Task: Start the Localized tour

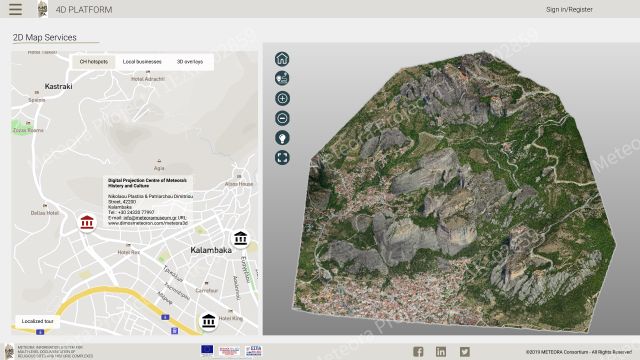Action: pos(38,321)
